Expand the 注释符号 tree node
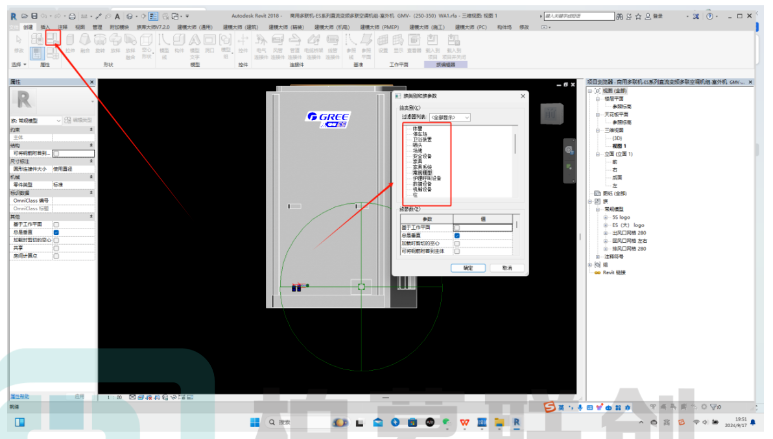 point(598,256)
